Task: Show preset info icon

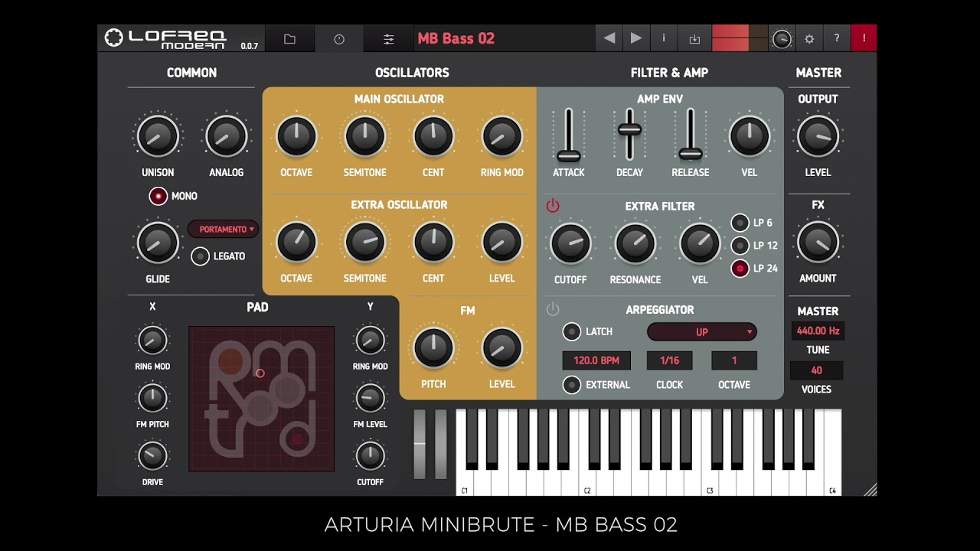Action: (664, 38)
